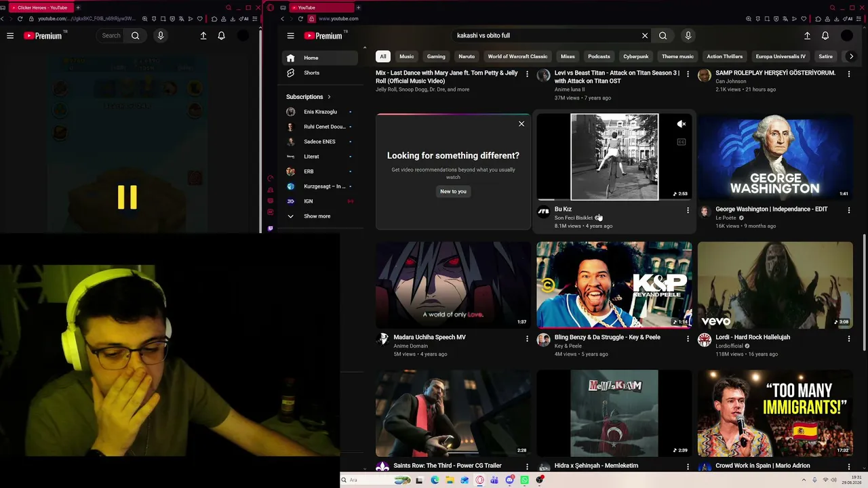Select the 'Music' filter chip
The height and width of the screenshot is (488, 868).
point(407,56)
